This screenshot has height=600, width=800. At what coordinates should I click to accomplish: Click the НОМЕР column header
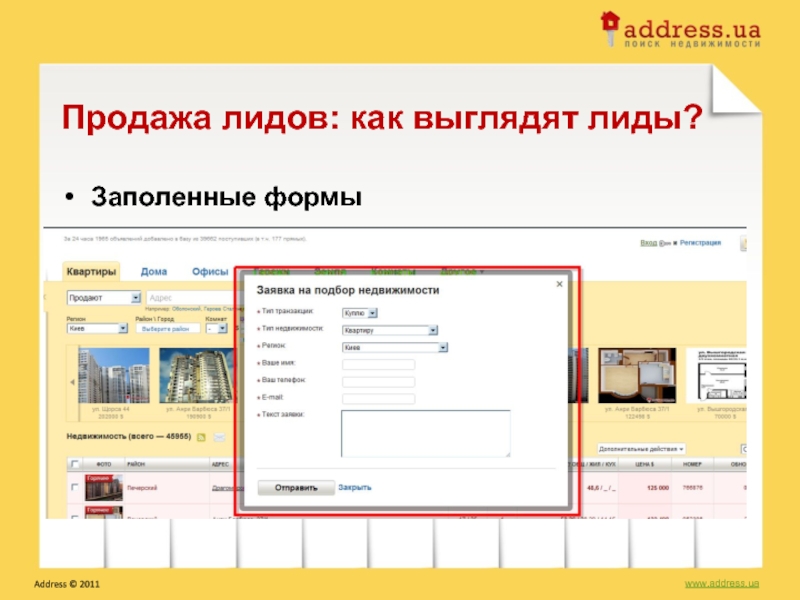[x=692, y=464]
